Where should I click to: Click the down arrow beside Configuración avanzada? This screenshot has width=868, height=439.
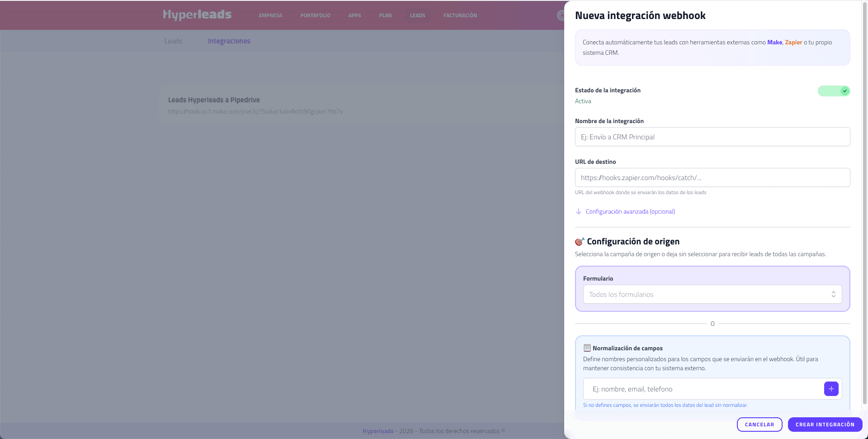(579, 211)
